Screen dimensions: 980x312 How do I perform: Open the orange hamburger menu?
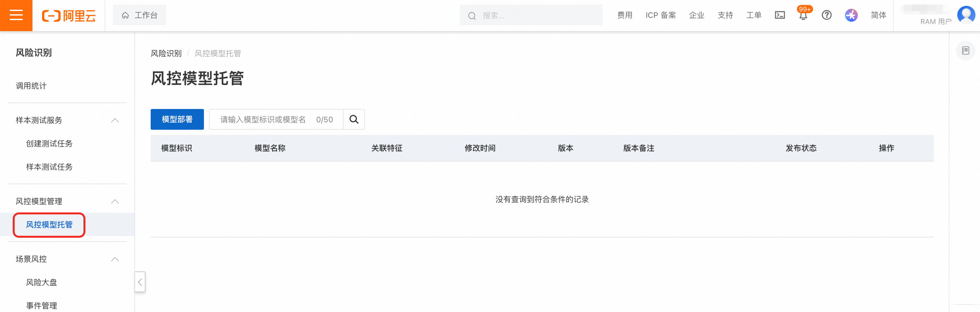tap(16, 16)
